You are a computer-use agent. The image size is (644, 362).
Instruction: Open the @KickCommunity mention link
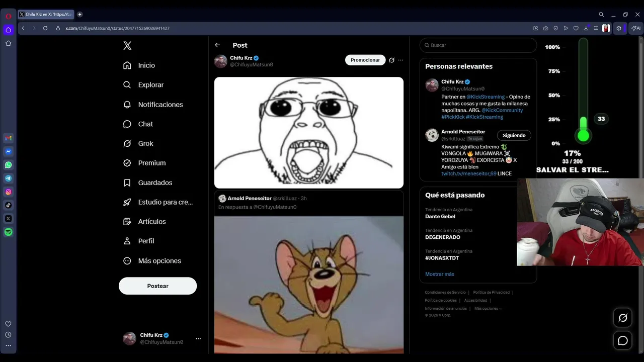(x=502, y=110)
